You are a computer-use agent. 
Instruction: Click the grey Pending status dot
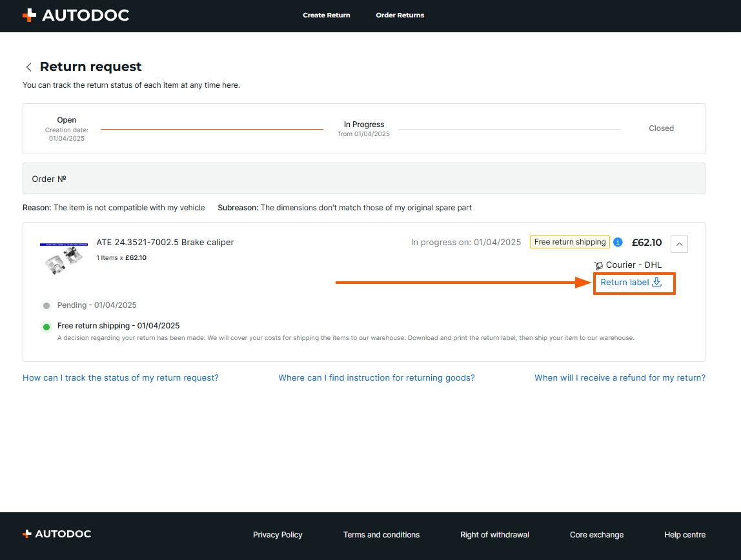pyautogui.click(x=46, y=306)
